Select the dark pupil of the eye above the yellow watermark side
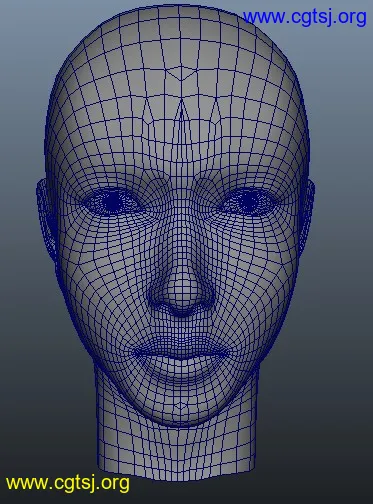This screenshot has width=373, height=504. (x=114, y=201)
